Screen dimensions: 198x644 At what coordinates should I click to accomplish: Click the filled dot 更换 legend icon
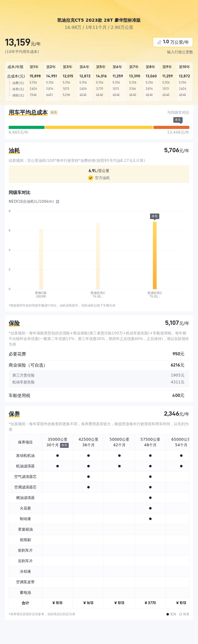coord(168,614)
